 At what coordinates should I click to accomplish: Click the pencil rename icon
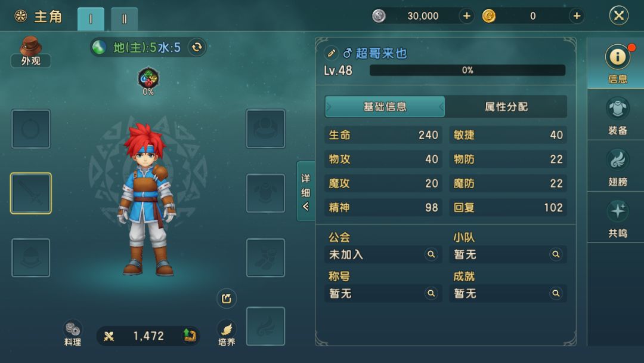pos(331,53)
